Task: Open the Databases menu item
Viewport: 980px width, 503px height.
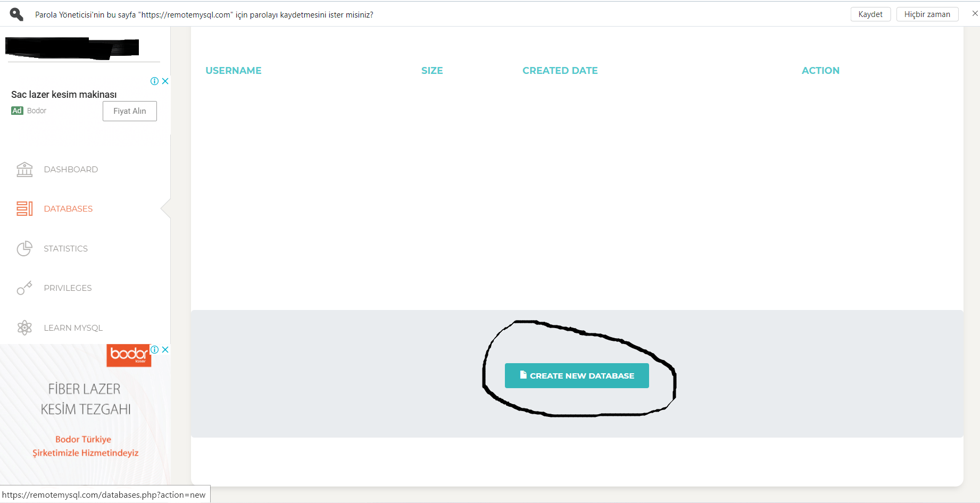Action: click(x=68, y=208)
